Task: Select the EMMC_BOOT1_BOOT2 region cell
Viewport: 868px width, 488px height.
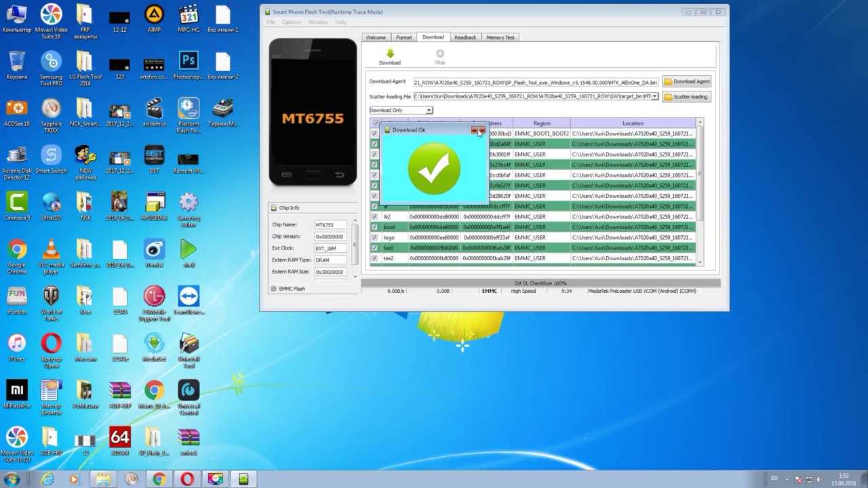Action: (x=542, y=134)
